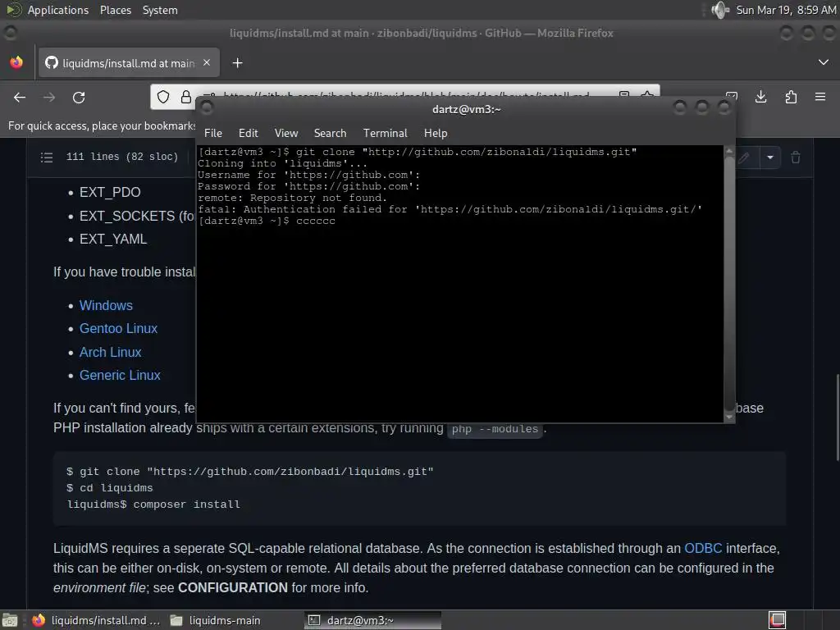Open terminal File menu
The height and width of the screenshot is (630, 840).
pyautogui.click(x=213, y=133)
